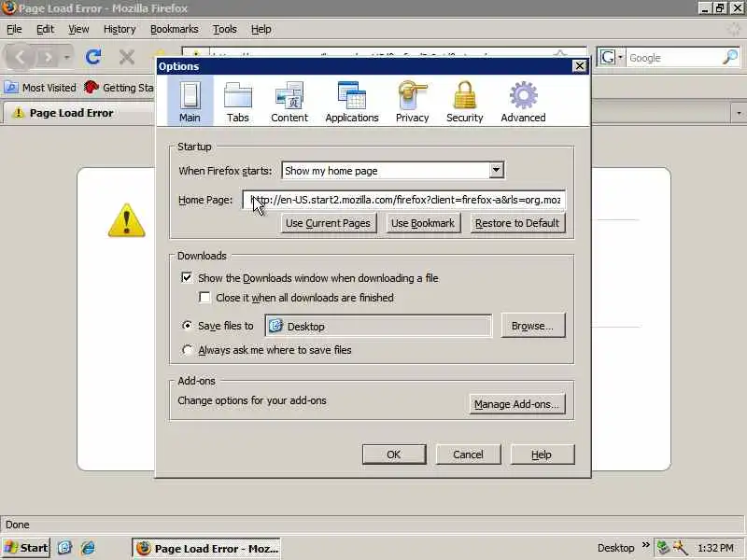
Task: Confirm the Options dialog with OK
Action: tap(394, 455)
